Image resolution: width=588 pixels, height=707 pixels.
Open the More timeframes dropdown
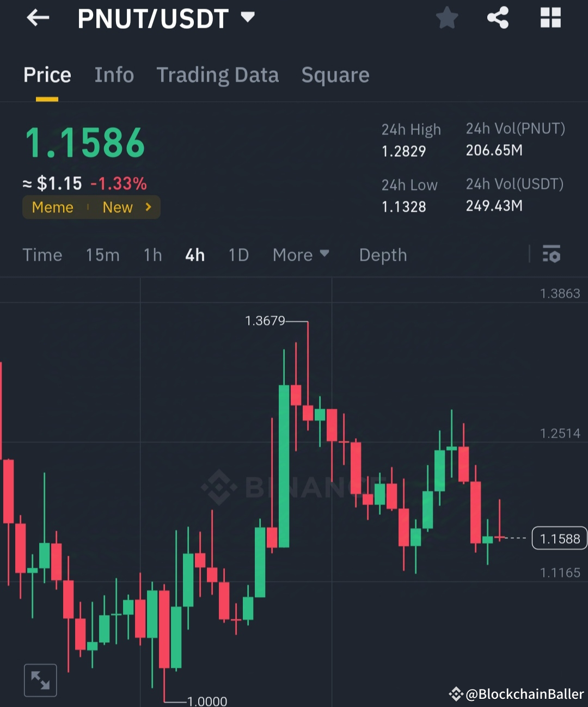coord(301,255)
